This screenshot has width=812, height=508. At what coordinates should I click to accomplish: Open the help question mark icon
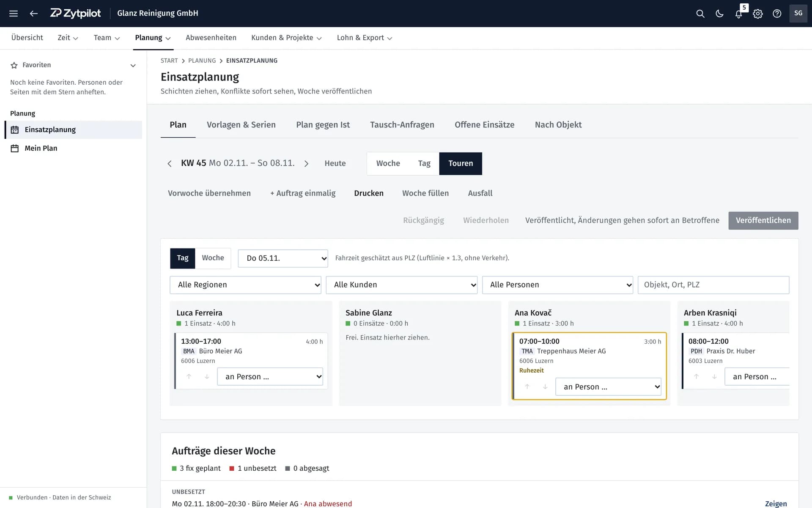pos(777,14)
